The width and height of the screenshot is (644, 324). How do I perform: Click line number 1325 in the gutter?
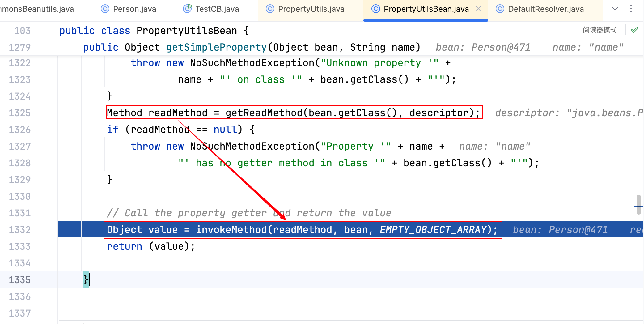(20, 113)
